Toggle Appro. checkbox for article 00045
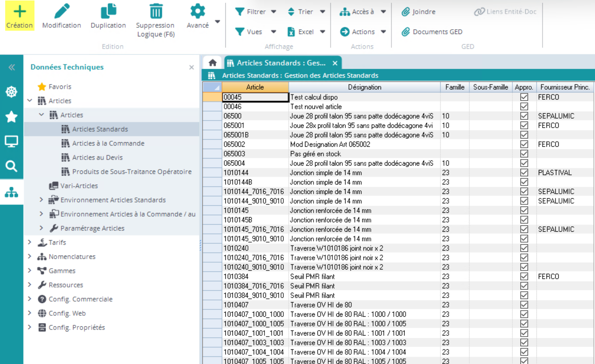Screen dimensions: 595x364 tap(524, 97)
